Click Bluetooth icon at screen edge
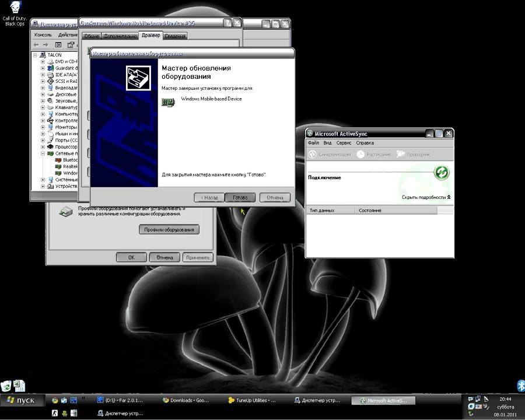This screenshot has height=420, width=525. tap(521, 386)
